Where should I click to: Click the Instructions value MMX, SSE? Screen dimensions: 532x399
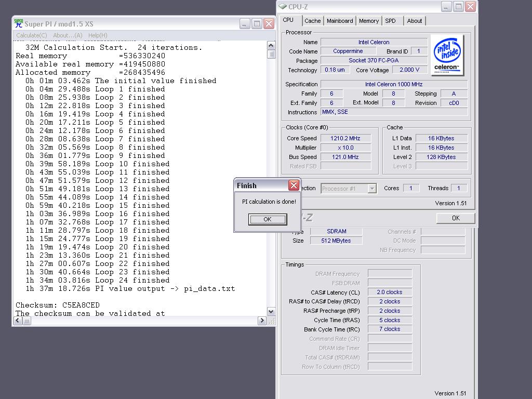(394, 112)
